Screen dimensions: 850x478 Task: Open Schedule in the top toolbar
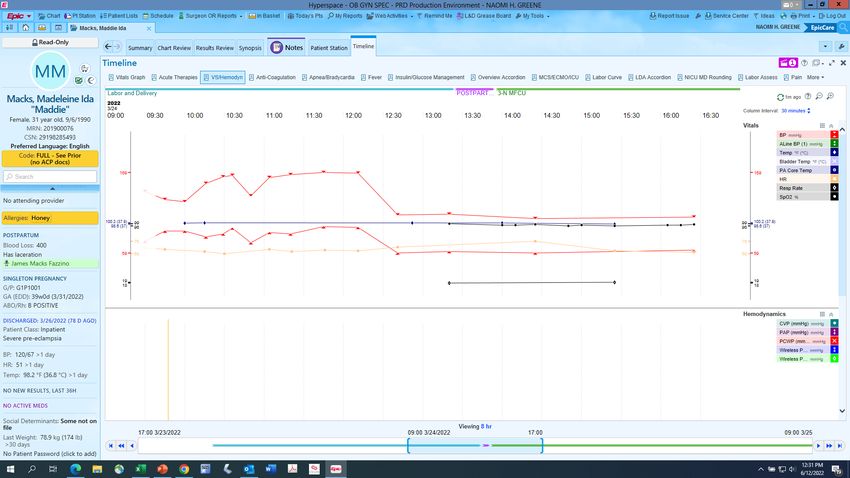[x=158, y=16]
